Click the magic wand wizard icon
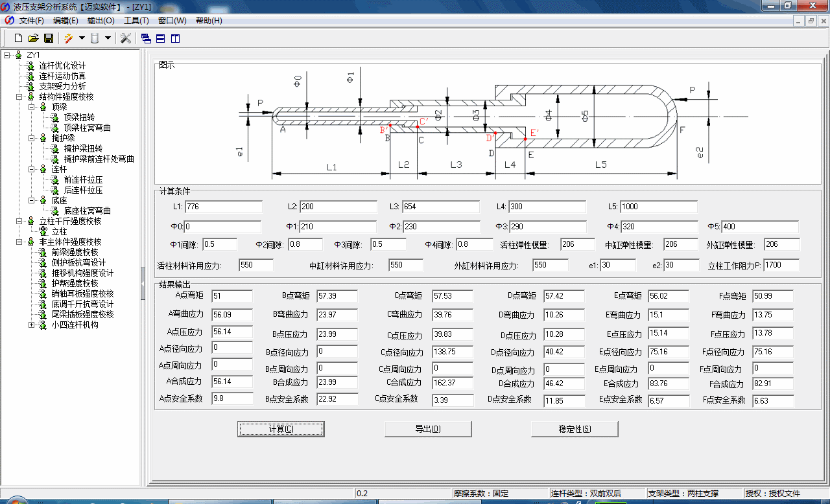The height and width of the screenshot is (504, 830). [68, 38]
